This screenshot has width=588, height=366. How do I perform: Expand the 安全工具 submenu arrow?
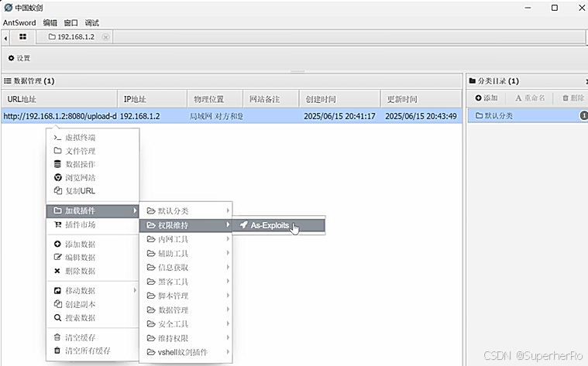[228, 323]
